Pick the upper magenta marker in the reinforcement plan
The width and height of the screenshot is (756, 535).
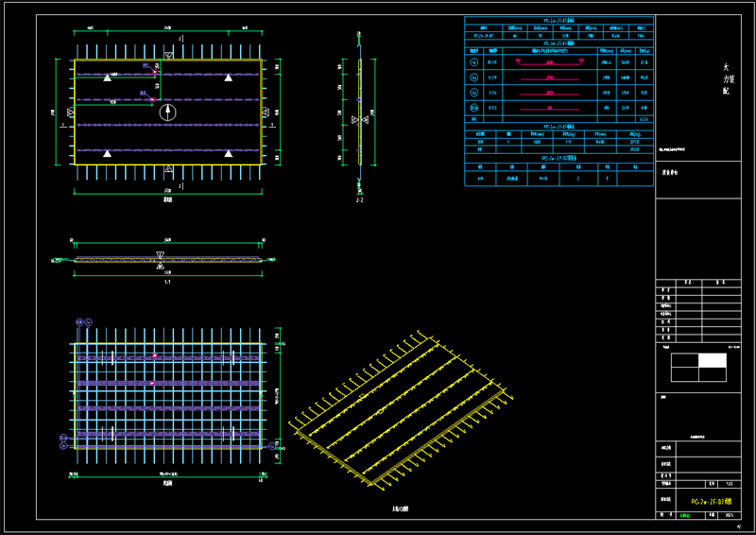[155, 355]
